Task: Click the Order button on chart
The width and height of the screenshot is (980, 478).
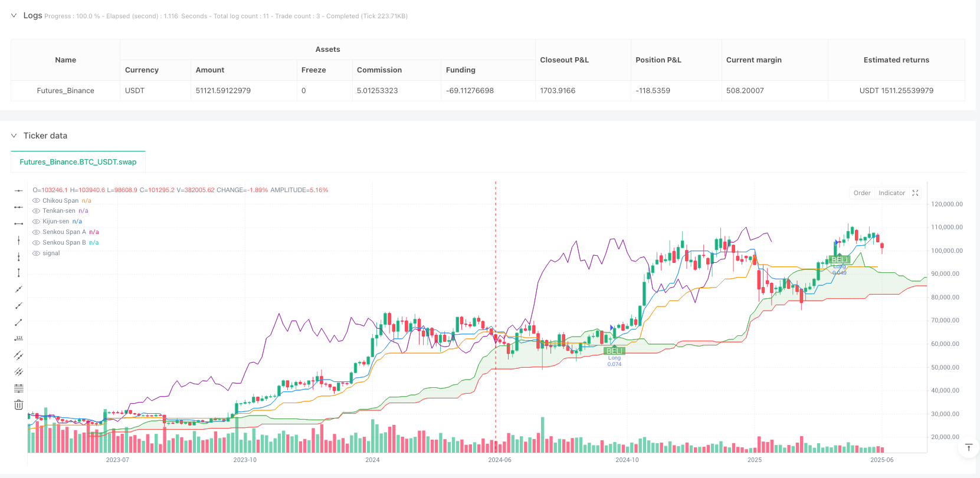Action: 861,193
